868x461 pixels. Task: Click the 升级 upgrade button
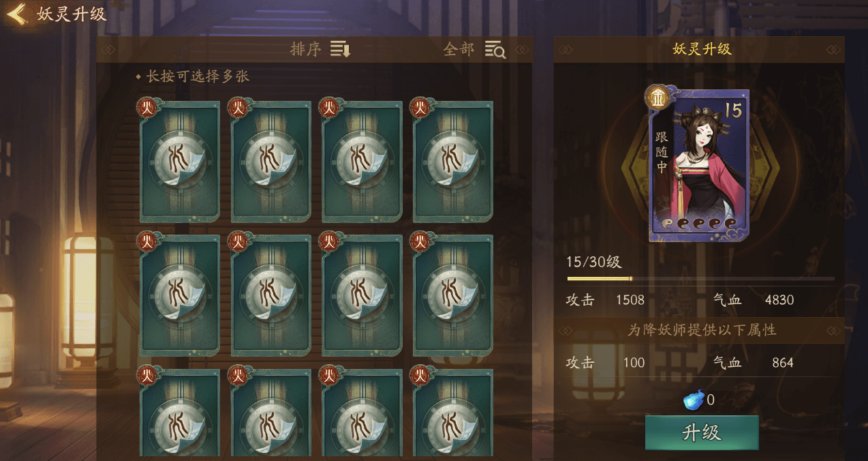[x=702, y=433]
